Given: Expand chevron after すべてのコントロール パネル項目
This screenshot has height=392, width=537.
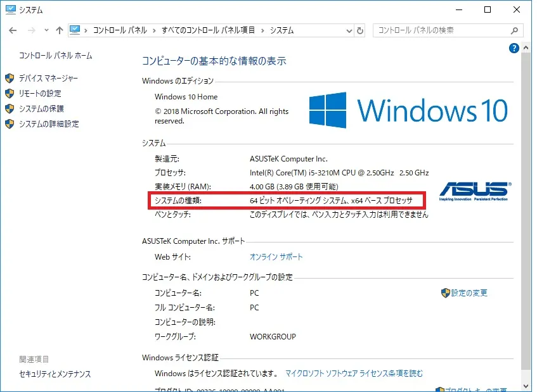Looking at the screenshot, I should (x=262, y=31).
